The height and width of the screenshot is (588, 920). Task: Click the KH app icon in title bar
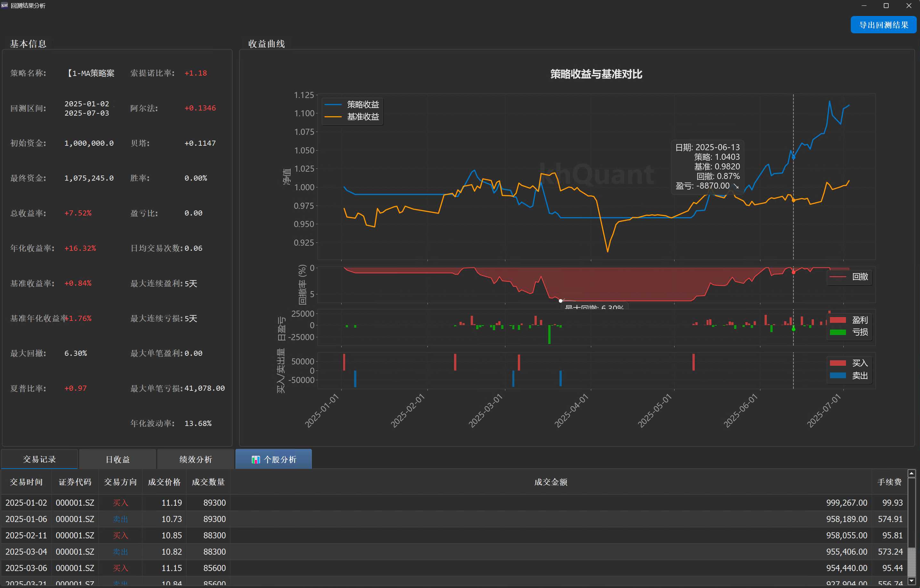[x=4, y=5]
